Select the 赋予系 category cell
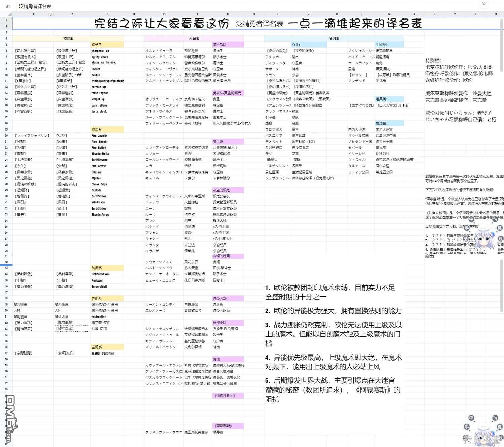This screenshot has height=447, width=504. pyautogui.click(x=107, y=44)
